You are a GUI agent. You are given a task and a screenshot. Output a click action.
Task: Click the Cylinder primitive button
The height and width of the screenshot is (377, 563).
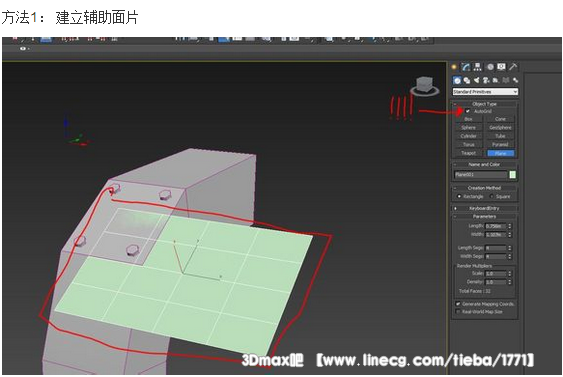[x=468, y=136]
